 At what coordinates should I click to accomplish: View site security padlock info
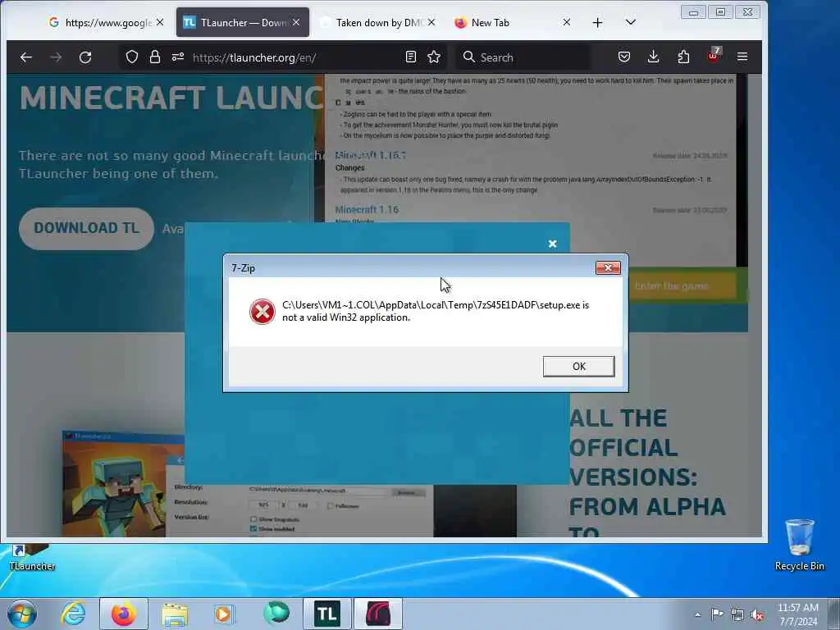click(x=155, y=57)
